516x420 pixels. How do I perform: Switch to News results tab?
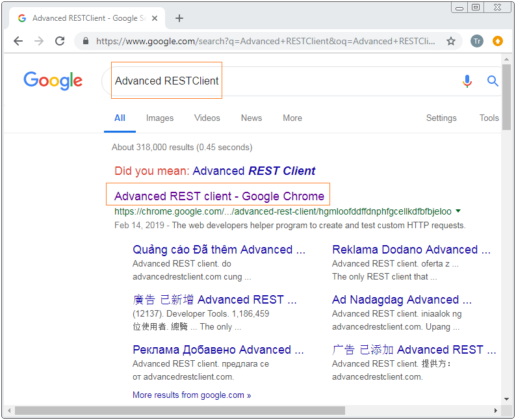[252, 118]
